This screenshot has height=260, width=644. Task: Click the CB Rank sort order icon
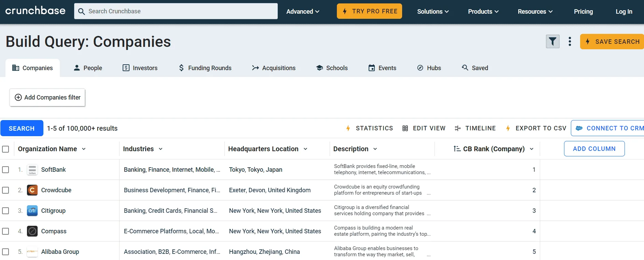coord(457,149)
